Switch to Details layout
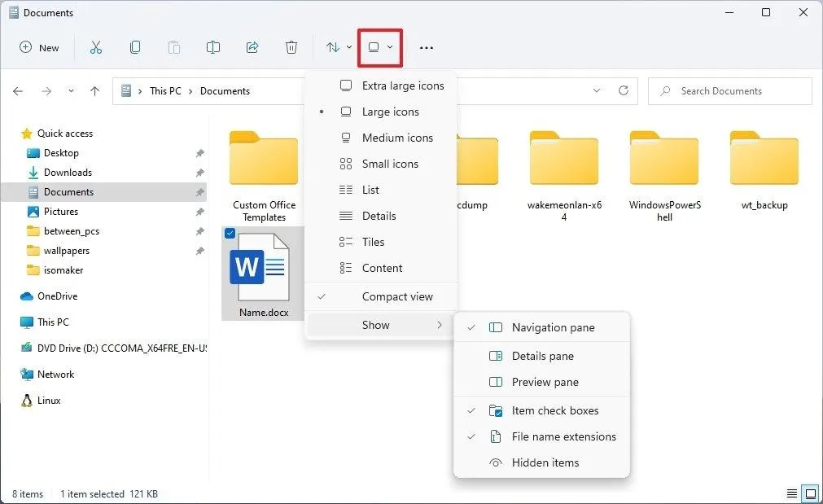The height and width of the screenshot is (504, 823). [x=381, y=216]
